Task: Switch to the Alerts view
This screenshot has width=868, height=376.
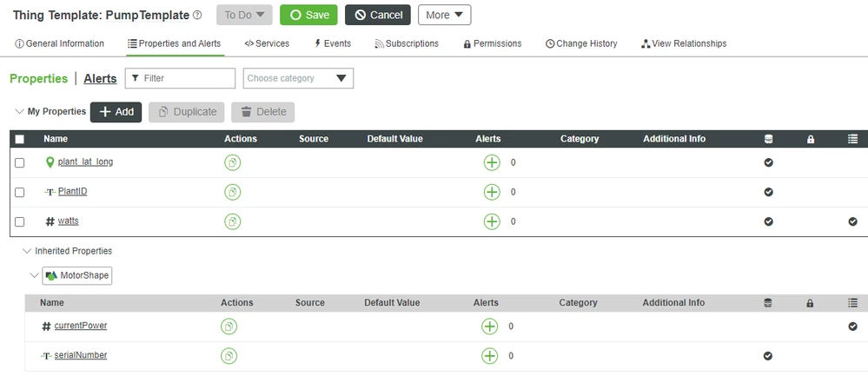Action: tap(100, 78)
